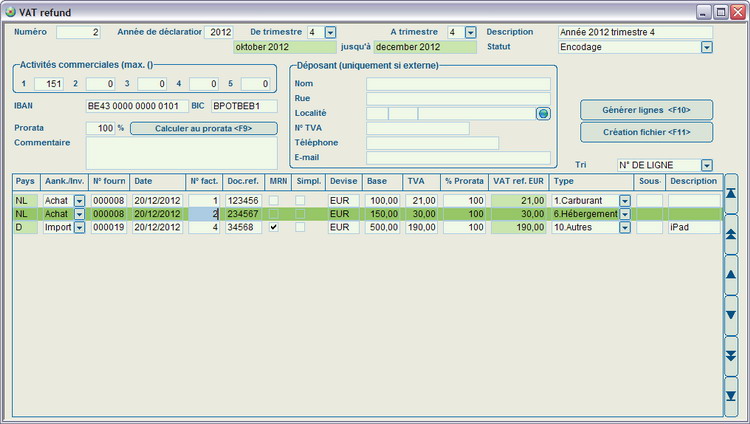The height and width of the screenshot is (424, 750).
Task: Click Déposant Nom field
Action: coord(458,84)
